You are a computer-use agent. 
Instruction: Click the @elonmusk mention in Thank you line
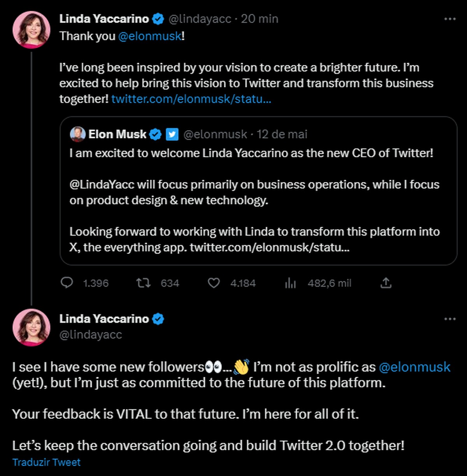pos(149,36)
